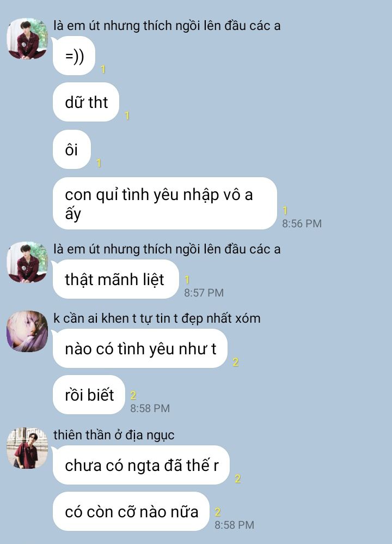Tap the 'có còn cỡ nào nữa' bubble
Screen dimensions: 392x544
[x=131, y=511]
